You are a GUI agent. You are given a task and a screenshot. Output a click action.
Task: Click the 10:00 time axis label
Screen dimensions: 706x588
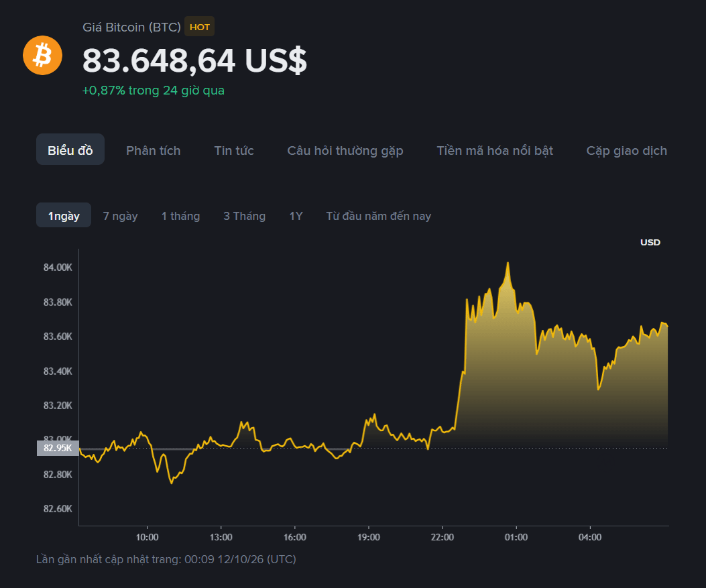coord(148,537)
